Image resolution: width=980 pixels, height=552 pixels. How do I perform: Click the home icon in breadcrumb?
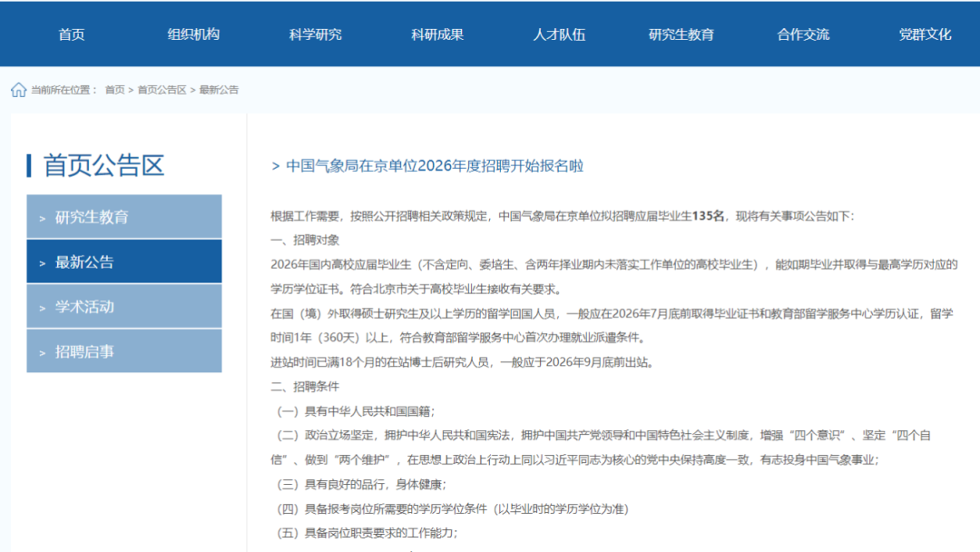point(18,90)
